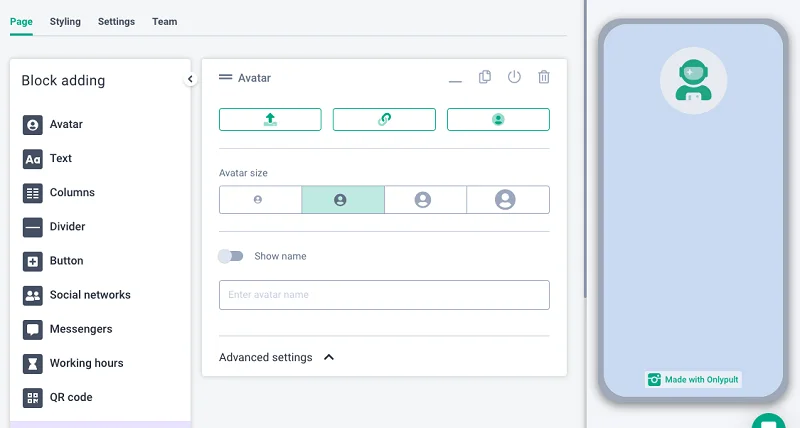Collapse the Advanced settings section
The width and height of the screenshot is (800, 428).
[x=329, y=357]
